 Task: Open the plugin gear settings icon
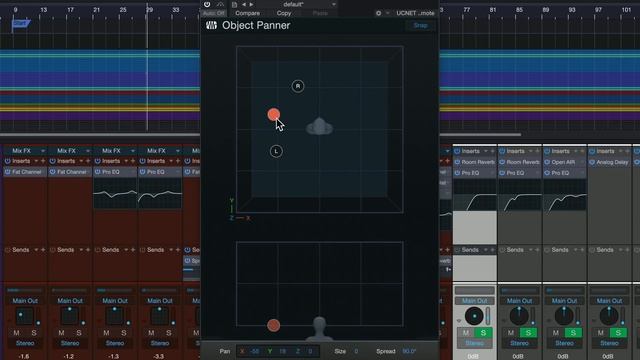pyautogui.click(x=378, y=13)
